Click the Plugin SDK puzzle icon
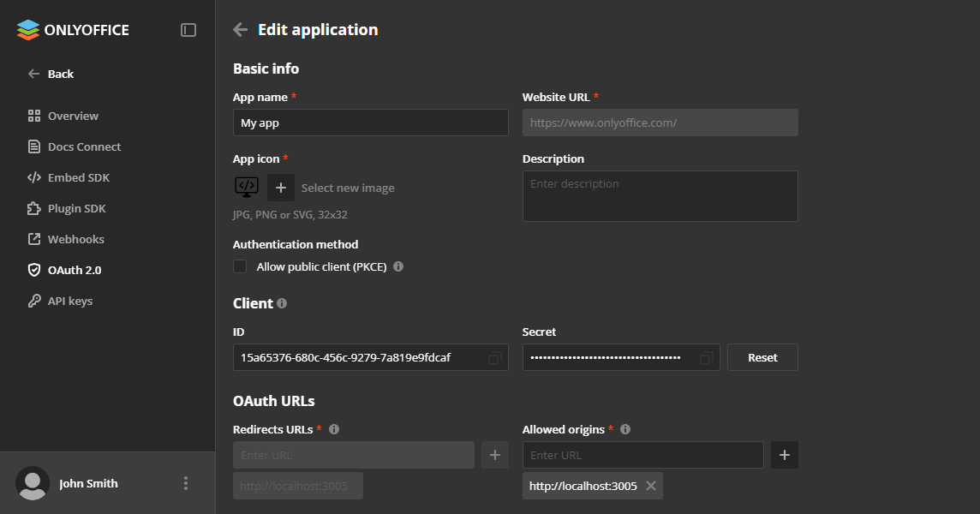The height and width of the screenshot is (514, 980). (x=33, y=208)
